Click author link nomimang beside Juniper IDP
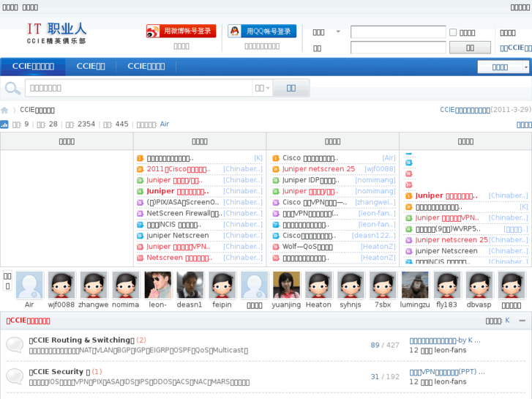532x399 pixels. [375, 180]
